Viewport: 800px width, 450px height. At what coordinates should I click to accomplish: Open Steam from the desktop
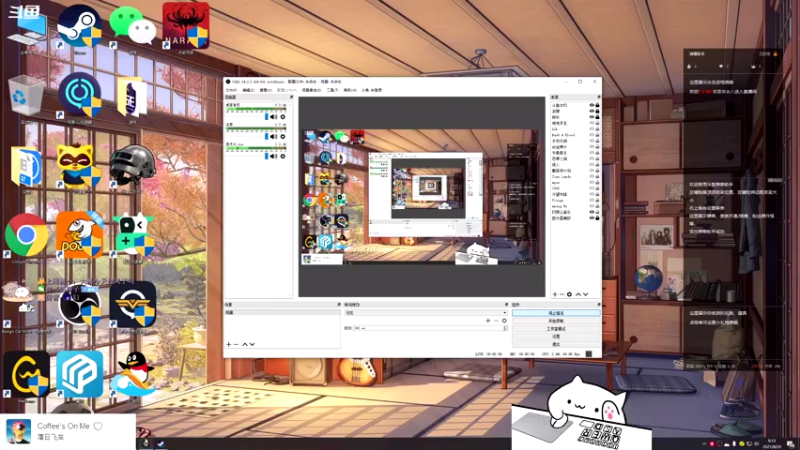79,27
